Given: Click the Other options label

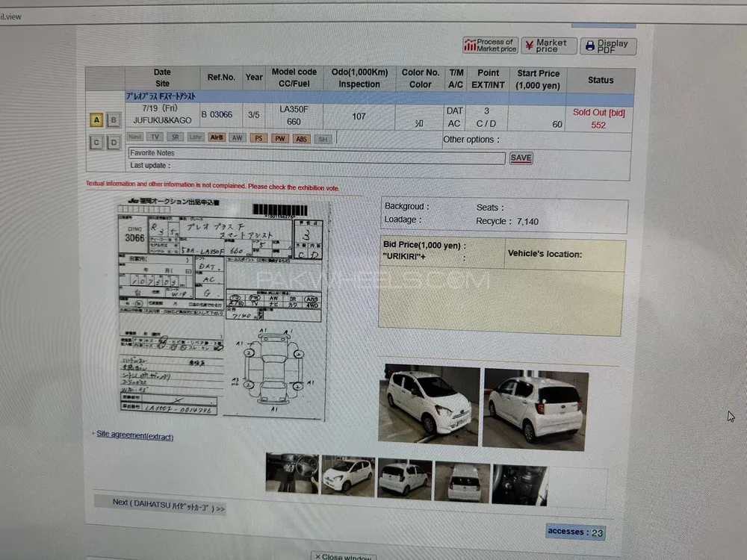Looking at the screenshot, I should 471,140.
